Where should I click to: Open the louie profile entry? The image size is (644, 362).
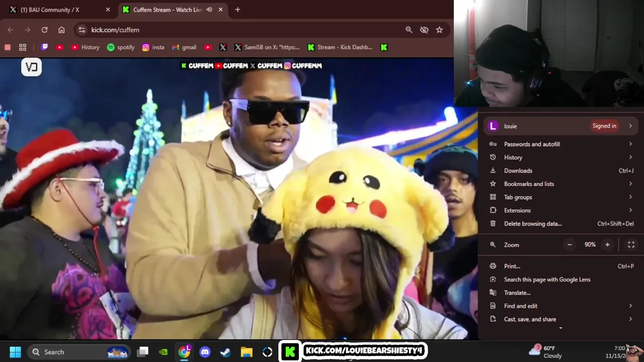tap(560, 126)
